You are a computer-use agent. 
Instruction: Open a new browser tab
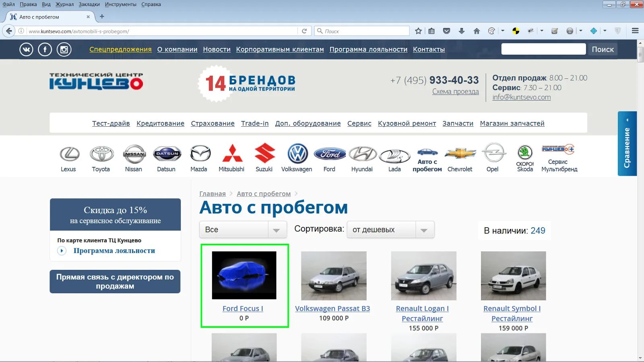click(102, 16)
